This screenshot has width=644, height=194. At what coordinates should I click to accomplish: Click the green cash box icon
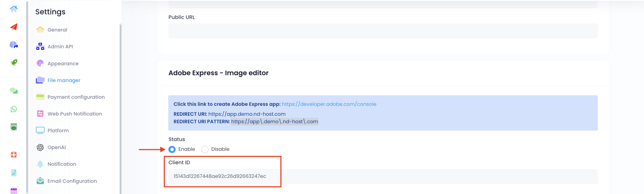[14, 127]
